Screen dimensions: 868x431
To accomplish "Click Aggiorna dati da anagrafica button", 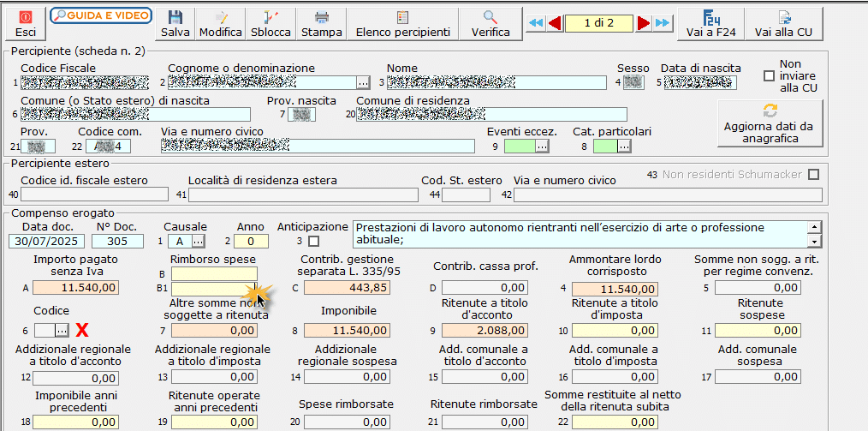I will 768,124.
